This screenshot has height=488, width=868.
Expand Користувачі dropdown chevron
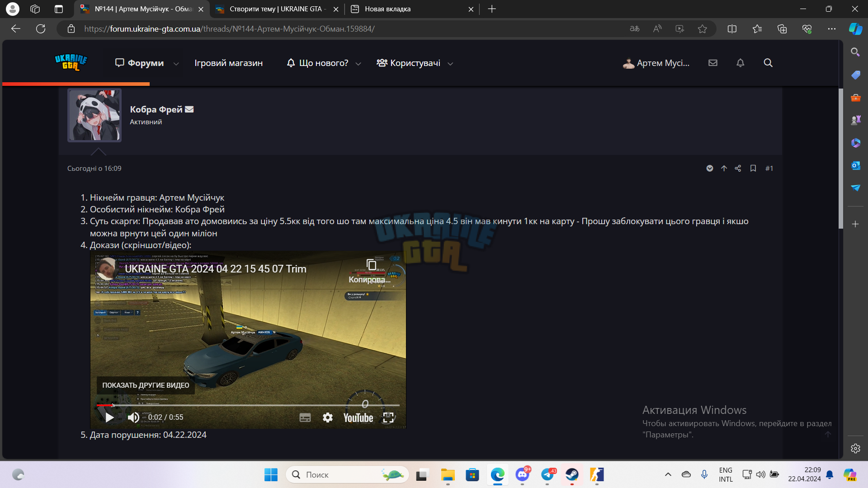click(450, 64)
